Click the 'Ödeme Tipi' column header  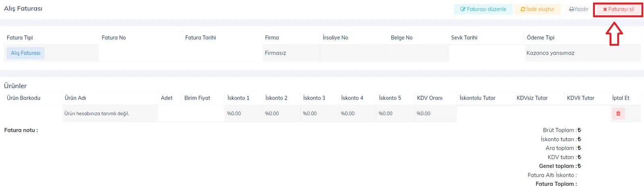(541, 38)
